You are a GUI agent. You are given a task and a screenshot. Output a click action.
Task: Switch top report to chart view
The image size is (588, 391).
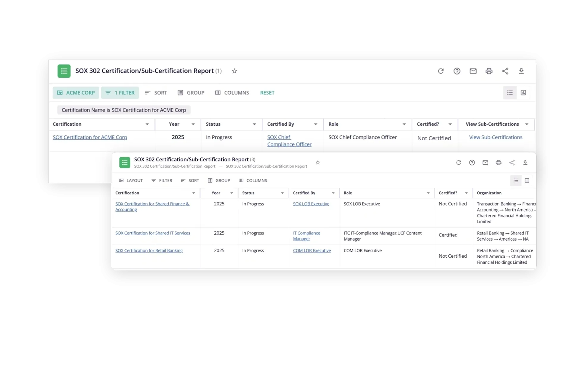pos(523,93)
